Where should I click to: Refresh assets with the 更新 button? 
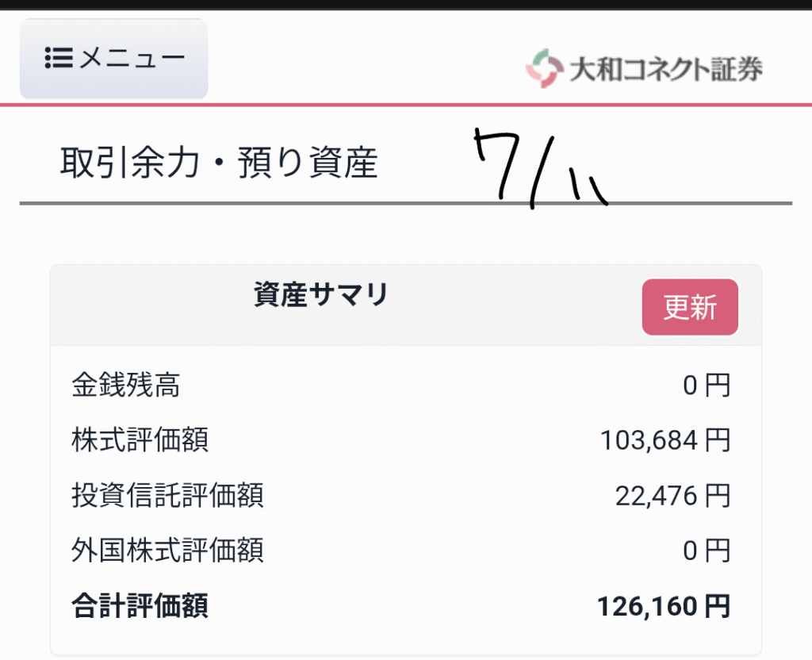(x=690, y=307)
